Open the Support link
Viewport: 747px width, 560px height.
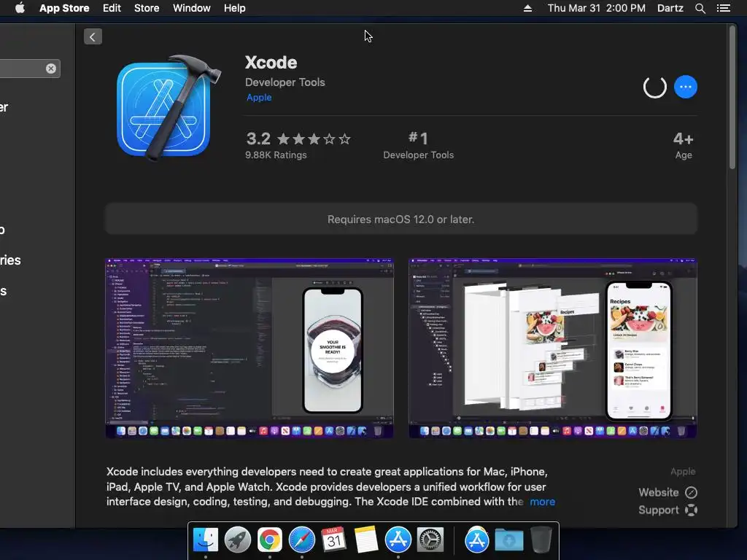667,510
